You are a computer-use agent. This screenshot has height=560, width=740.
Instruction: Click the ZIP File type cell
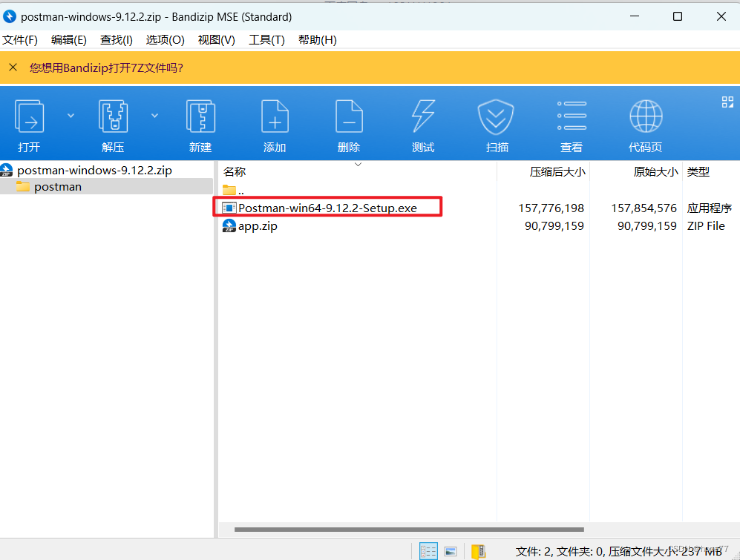(x=706, y=226)
